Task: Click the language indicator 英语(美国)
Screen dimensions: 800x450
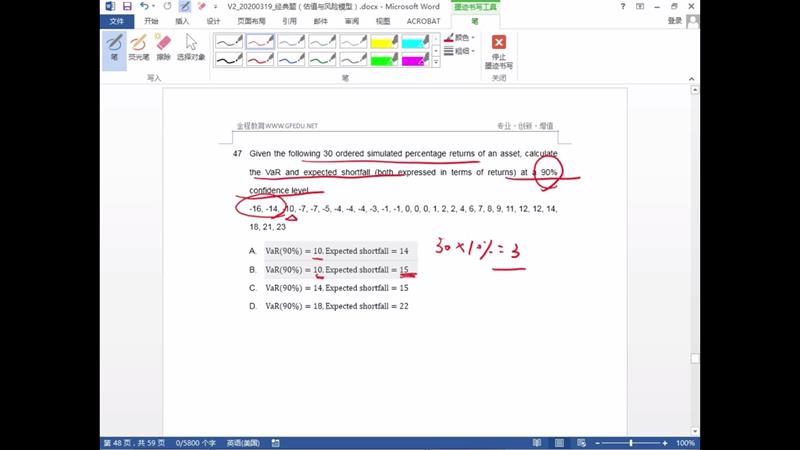Action: [x=243, y=443]
